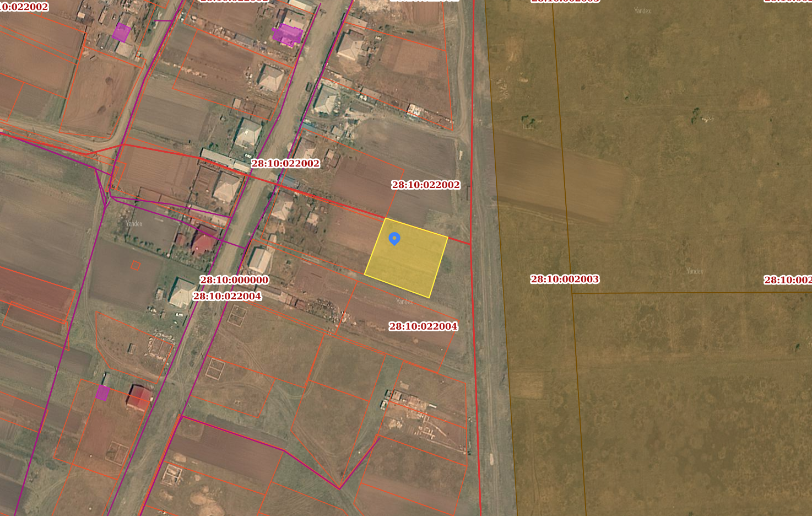Click the small magenta square beside red-roofed barn
Screen dimensions: 812x516
[x=102, y=393]
